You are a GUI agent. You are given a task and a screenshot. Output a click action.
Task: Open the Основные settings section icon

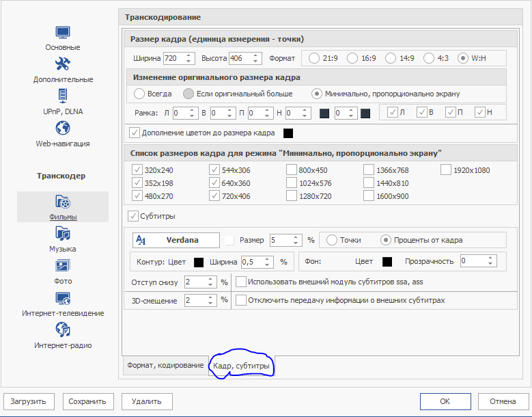pos(63,32)
